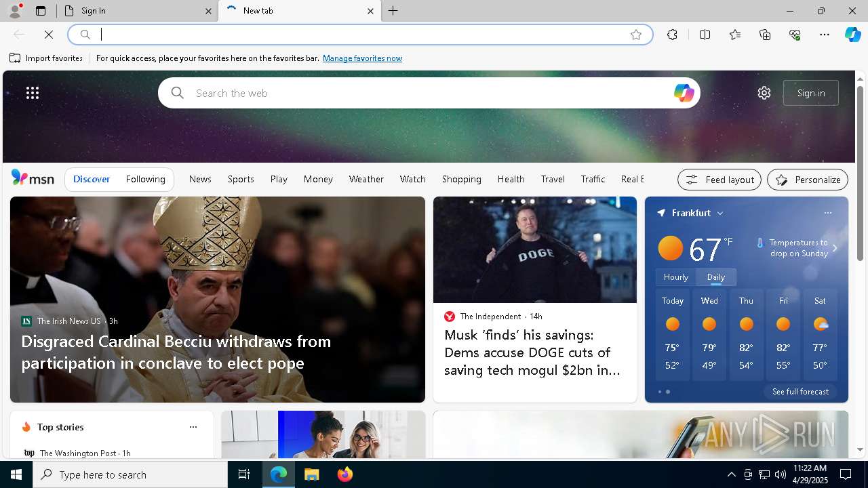Click Type here to search taskbar box

pyautogui.click(x=130, y=474)
